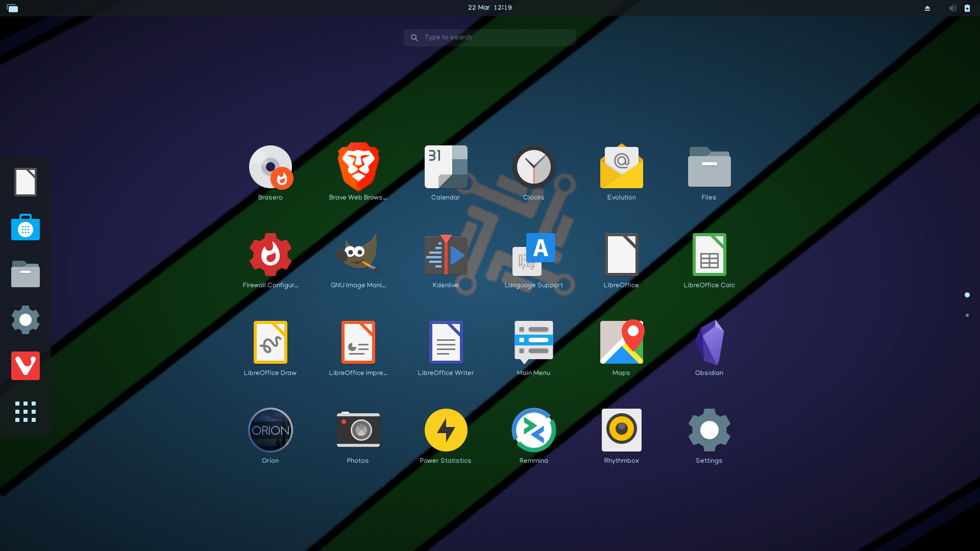Click the Type to search field
The height and width of the screenshot is (551, 980).
(490, 37)
